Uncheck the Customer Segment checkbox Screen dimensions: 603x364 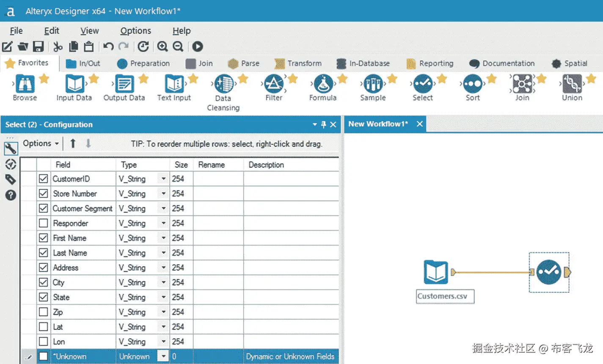43,208
